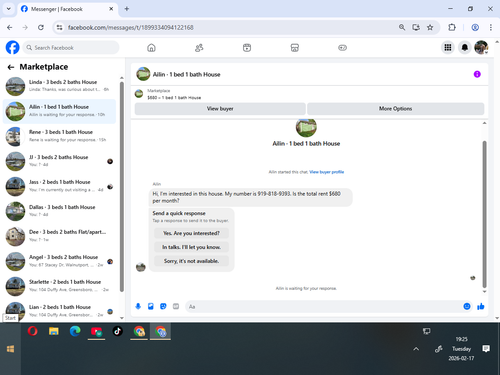500x375 pixels.
Task: Go back with the Marketplace back arrow
Action: pos(11,67)
